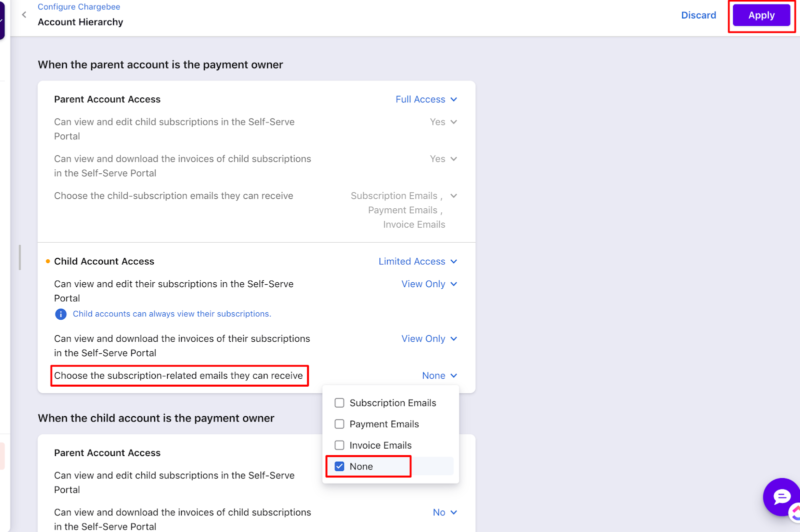This screenshot has width=800, height=532.
Task: Uncheck the None checkbox
Action: (x=339, y=467)
